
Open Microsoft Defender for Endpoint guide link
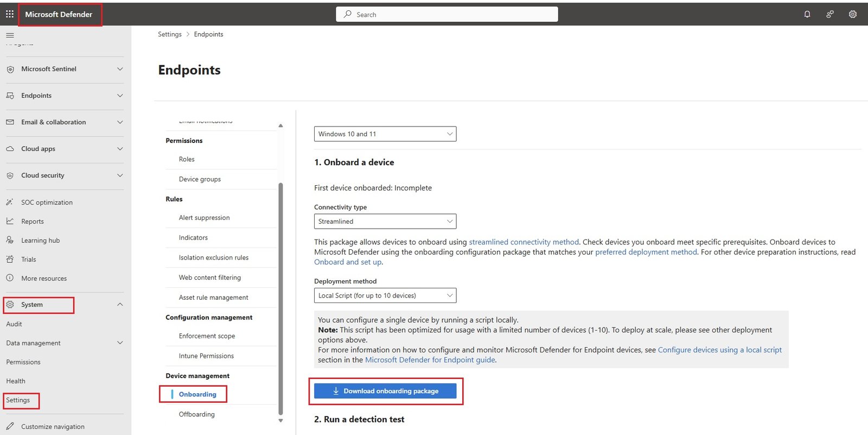(430, 360)
